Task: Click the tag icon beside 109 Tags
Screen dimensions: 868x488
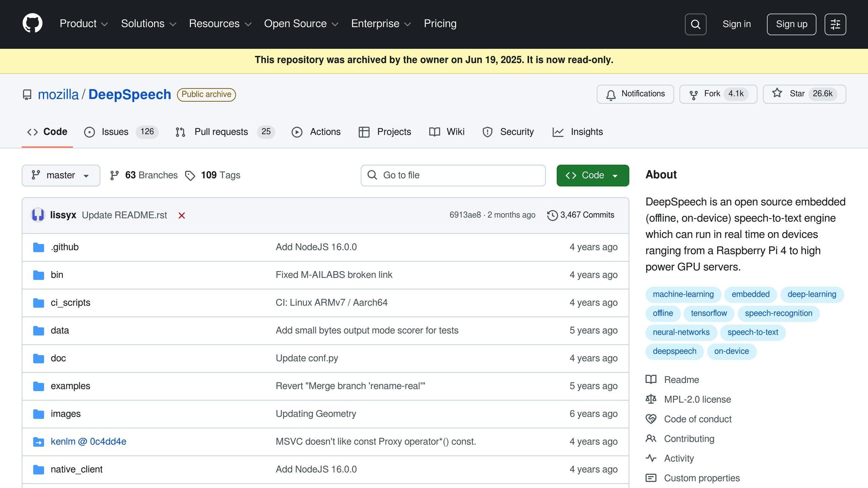Action: click(190, 175)
